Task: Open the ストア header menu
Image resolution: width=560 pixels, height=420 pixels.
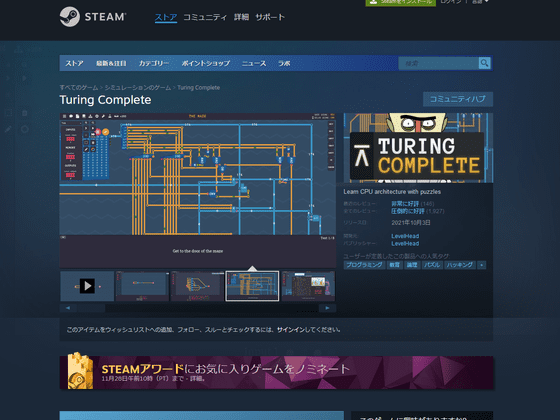Action: [x=166, y=17]
